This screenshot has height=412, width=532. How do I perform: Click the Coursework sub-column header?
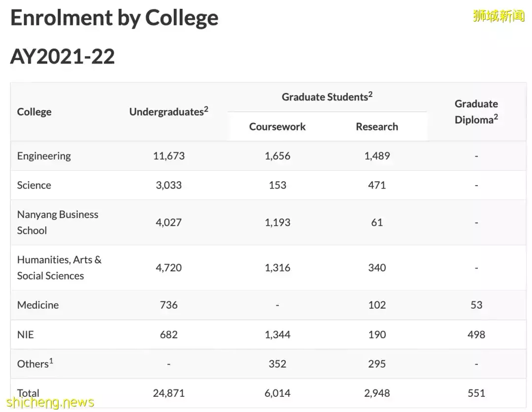277,127
